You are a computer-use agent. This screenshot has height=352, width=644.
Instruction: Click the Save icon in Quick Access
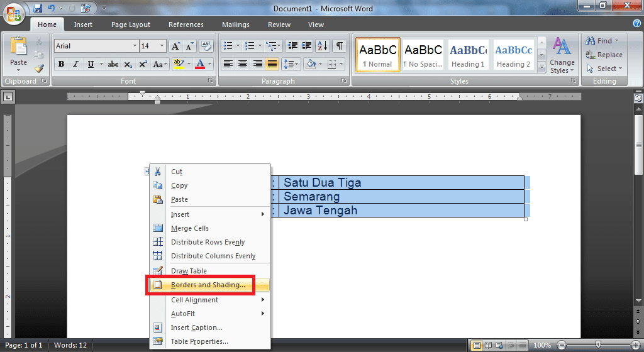38,9
